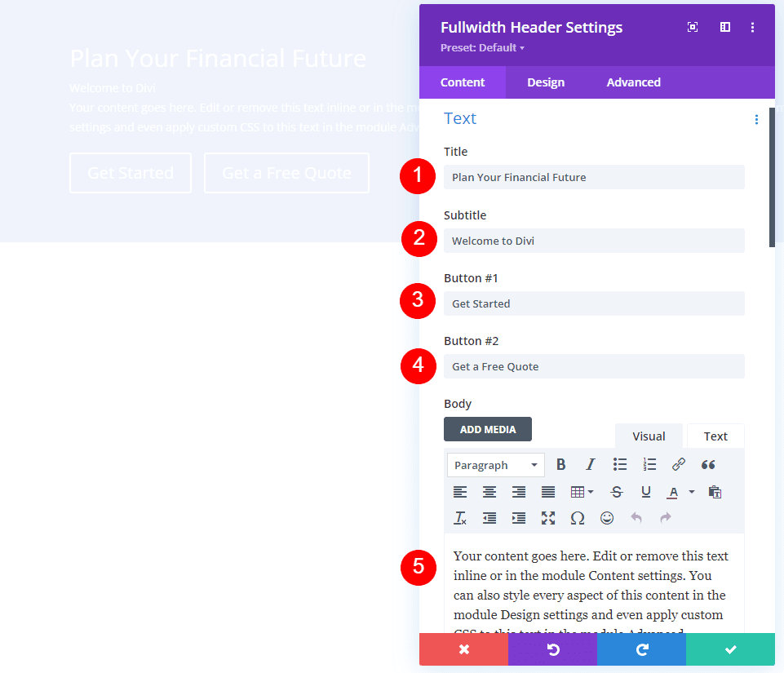Insert an emoticon into the body text

tap(606, 518)
